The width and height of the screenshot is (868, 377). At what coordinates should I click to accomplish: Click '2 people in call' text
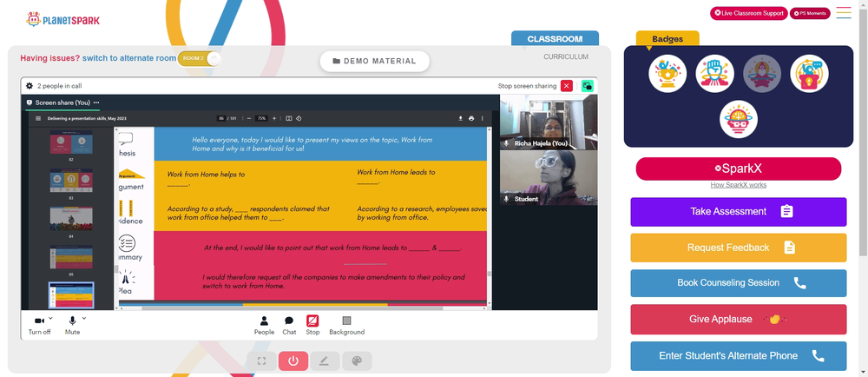(x=60, y=86)
